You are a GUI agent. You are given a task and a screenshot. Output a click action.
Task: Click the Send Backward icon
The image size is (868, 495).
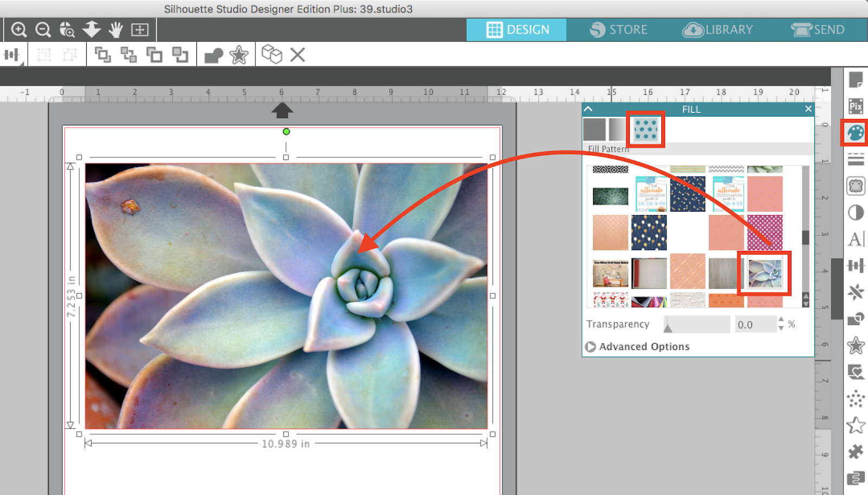[x=180, y=55]
